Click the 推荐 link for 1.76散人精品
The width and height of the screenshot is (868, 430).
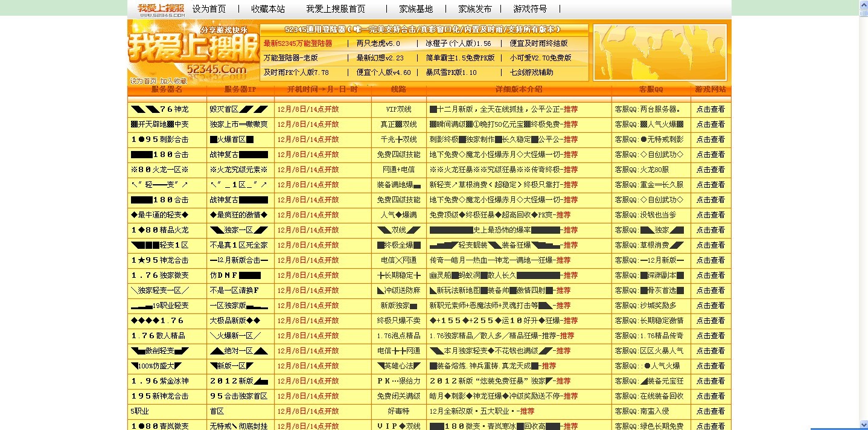[x=567, y=335]
